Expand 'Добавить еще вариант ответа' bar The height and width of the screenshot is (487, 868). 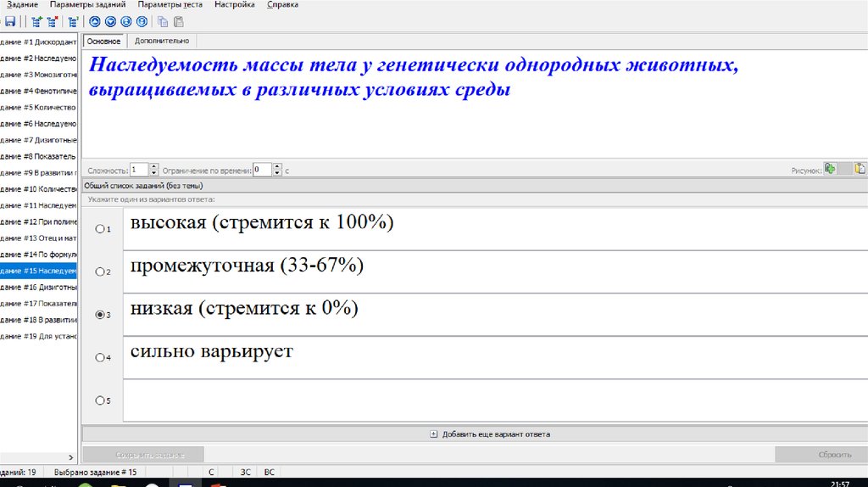click(490, 434)
